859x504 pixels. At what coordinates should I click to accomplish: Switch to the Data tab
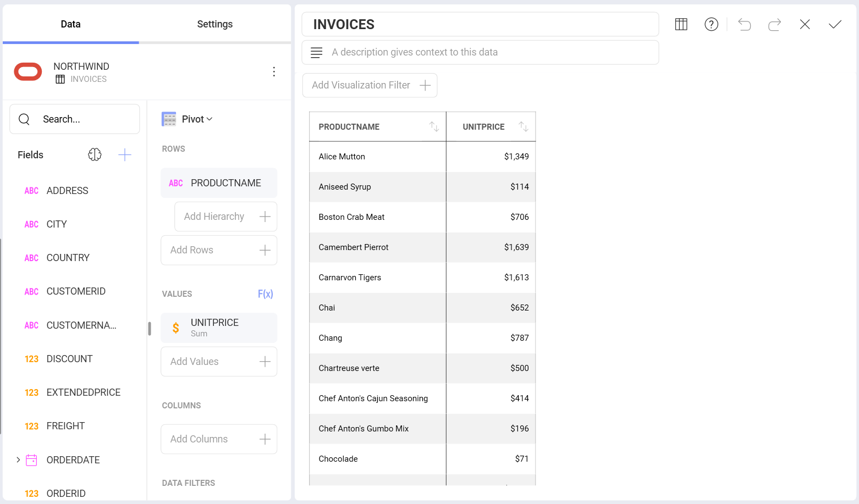click(x=71, y=24)
